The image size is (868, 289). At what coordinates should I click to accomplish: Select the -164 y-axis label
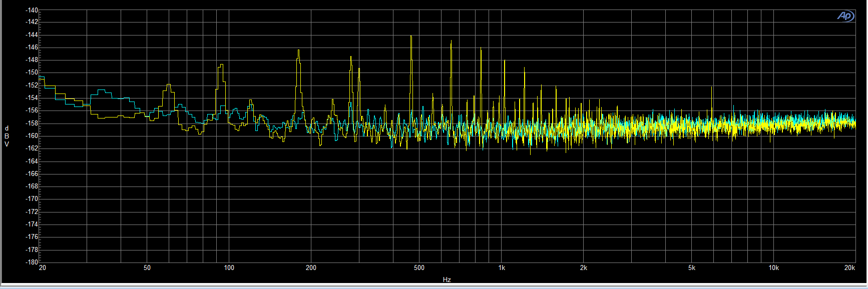[x=32, y=161]
